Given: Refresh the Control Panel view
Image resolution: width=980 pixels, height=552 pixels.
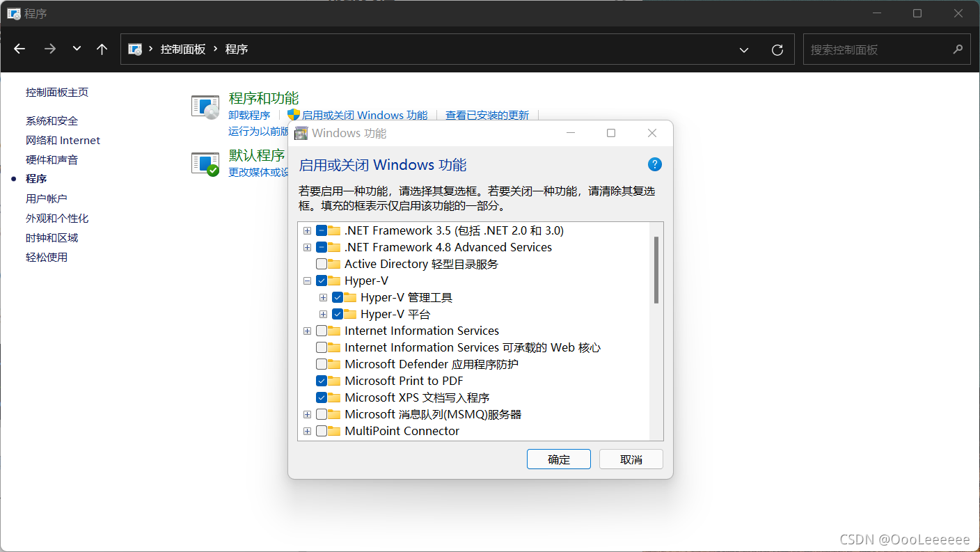Looking at the screenshot, I should point(777,50).
